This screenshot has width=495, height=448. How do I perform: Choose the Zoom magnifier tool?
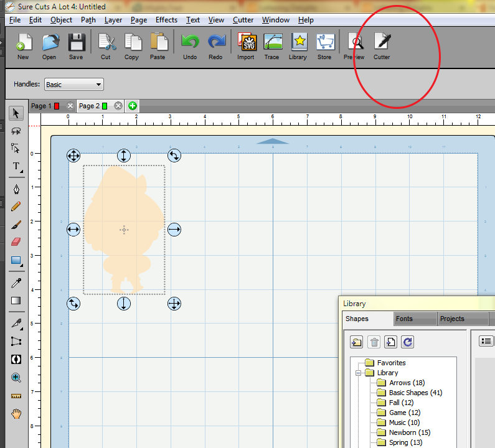[x=16, y=377]
